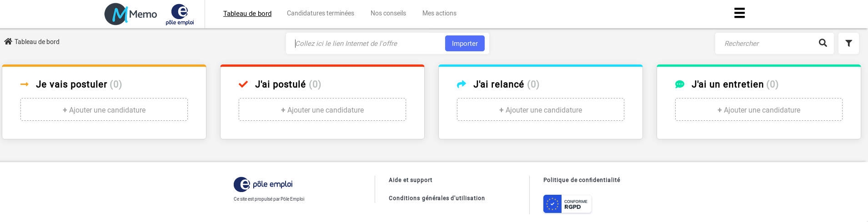The image size is (868, 222).
Task: Open the filter funnel button
Action: (x=848, y=44)
